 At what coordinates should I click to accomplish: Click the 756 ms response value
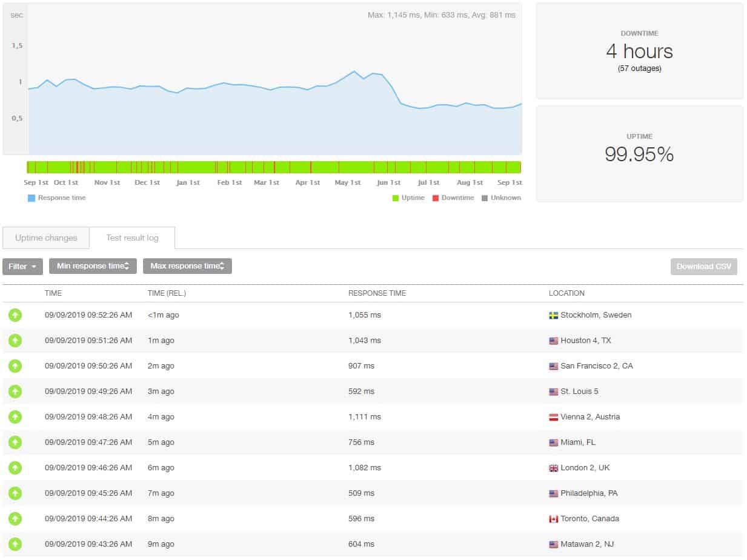(x=361, y=442)
